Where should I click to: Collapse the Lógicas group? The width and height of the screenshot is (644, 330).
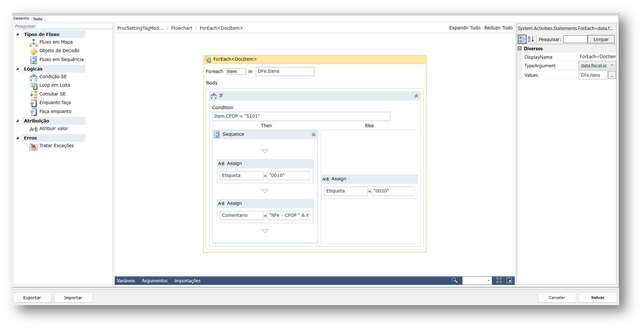(18, 69)
